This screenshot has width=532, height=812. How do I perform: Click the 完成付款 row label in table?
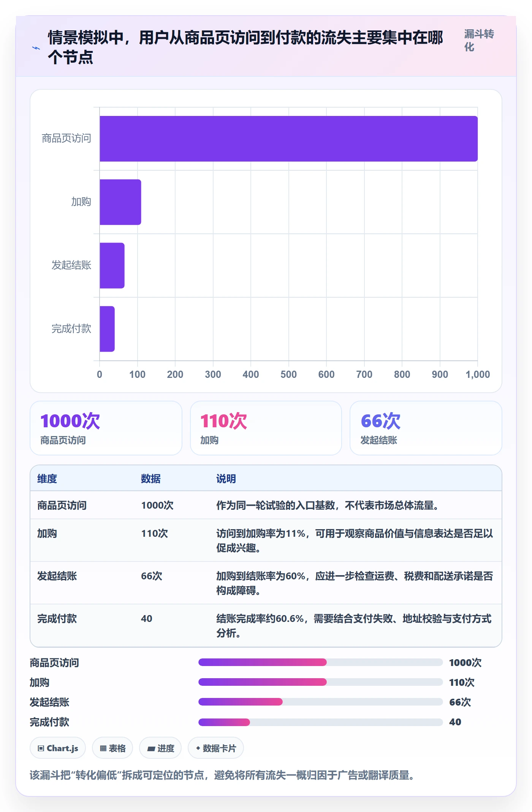pyautogui.click(x=57, y=619)
